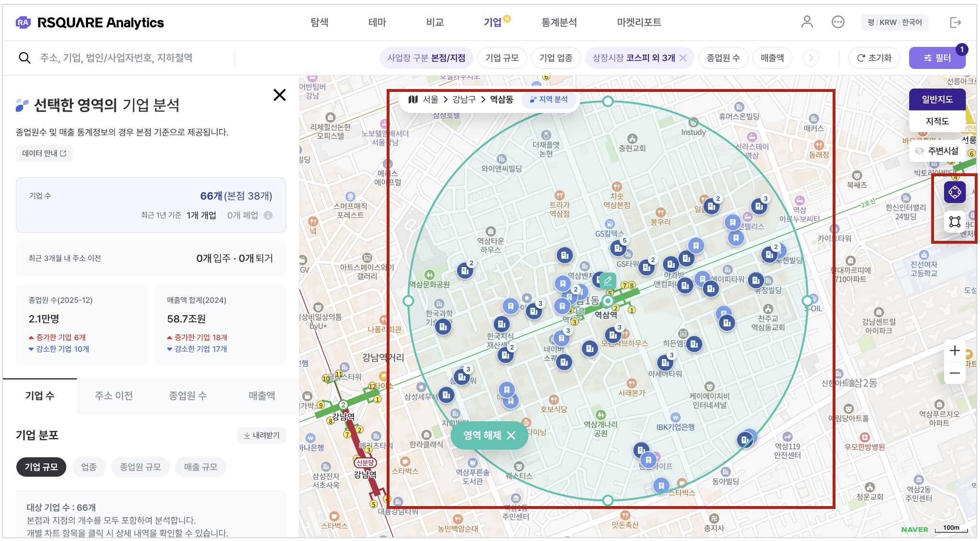Open the 종업원 수 filter dropdown
Screen dimensions: 980x541
click(x=723, y=58)
